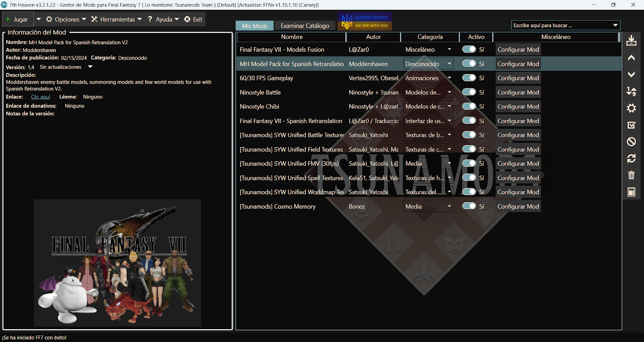Image resolution: width=644 pixels, height=342 pixels.
Task: Click the trash icon to uninstall mod
Action: [631, 175]
